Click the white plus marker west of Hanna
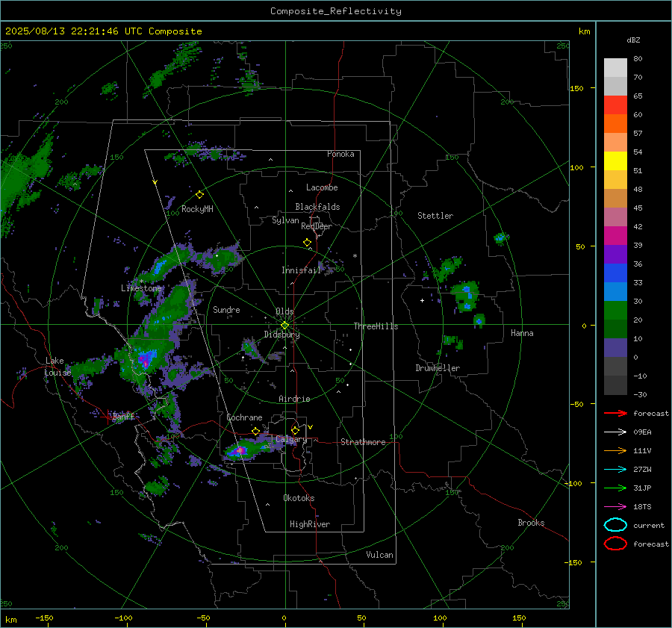This screenshot has height=628, width=672. click(422, 300)
